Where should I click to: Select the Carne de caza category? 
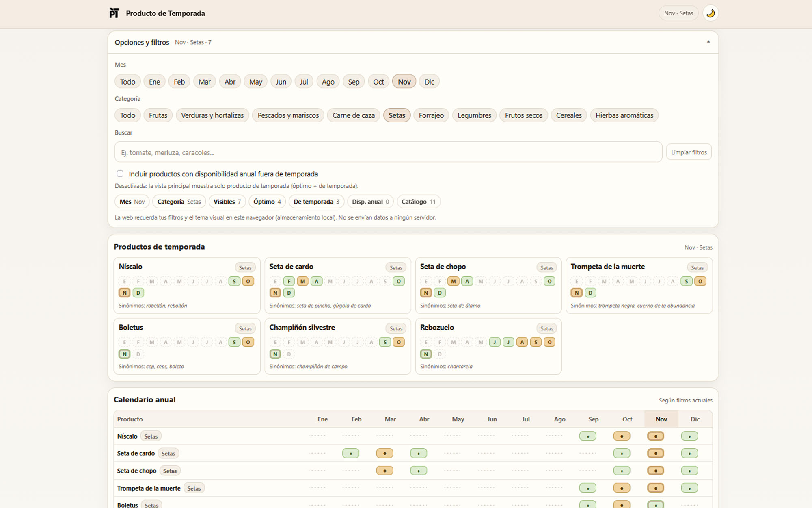click(x=354, y=115)
